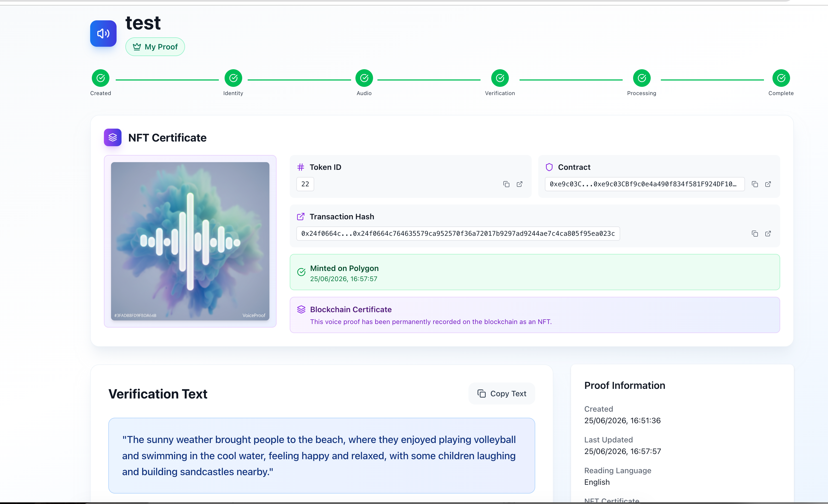Click the external-link icon beside Transaction Hash heading
This screenshot has width=828, height=504.
[x=301, y=217]
